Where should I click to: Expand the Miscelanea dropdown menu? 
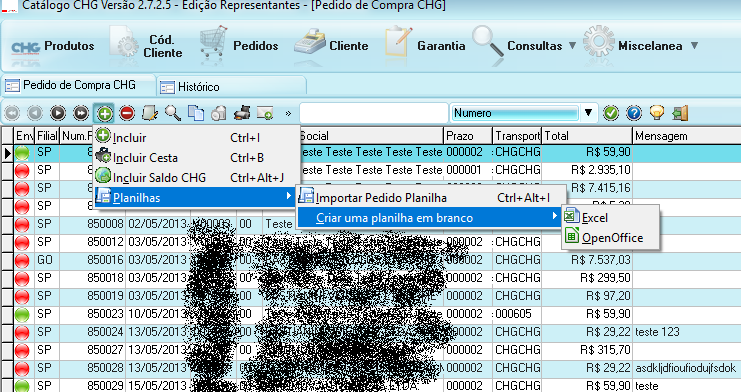pos(694,46)
